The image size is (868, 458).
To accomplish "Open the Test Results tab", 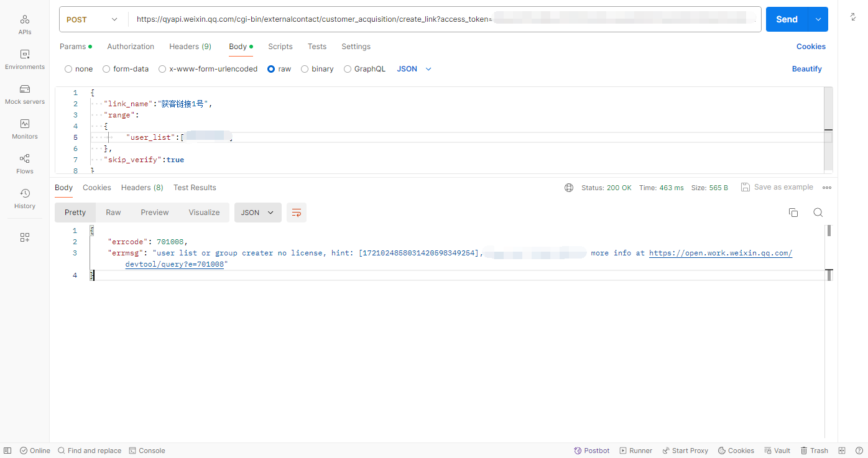I will point(195,188).
